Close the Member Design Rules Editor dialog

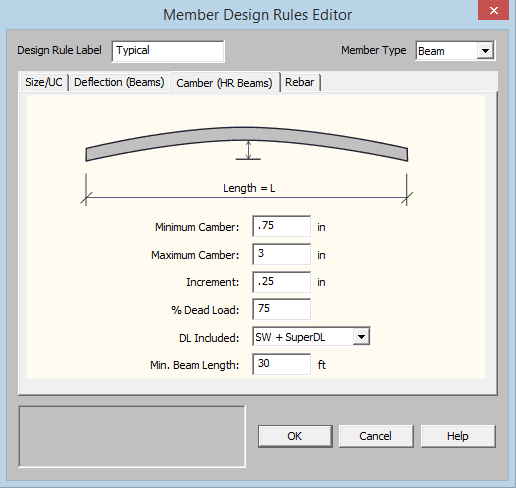(493, 11)
